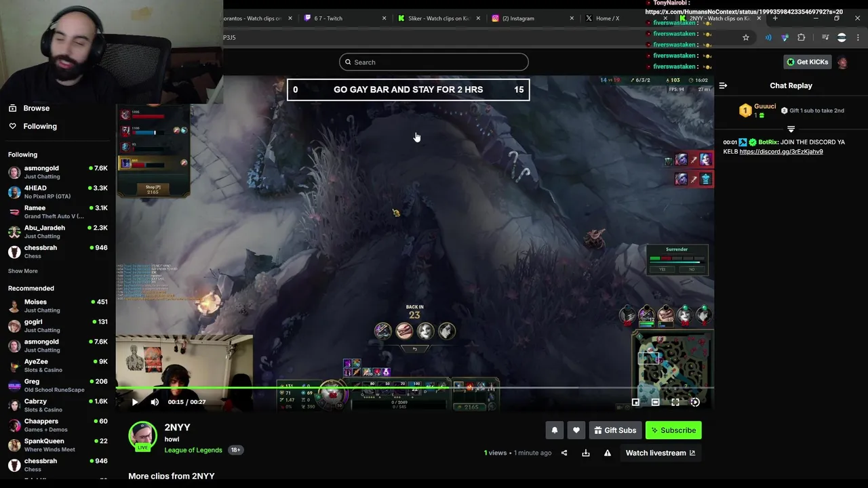This screenshot has width=868, height=488.
Task: Subscribe to 2NYY channel
Action: (x=673, y=430)
